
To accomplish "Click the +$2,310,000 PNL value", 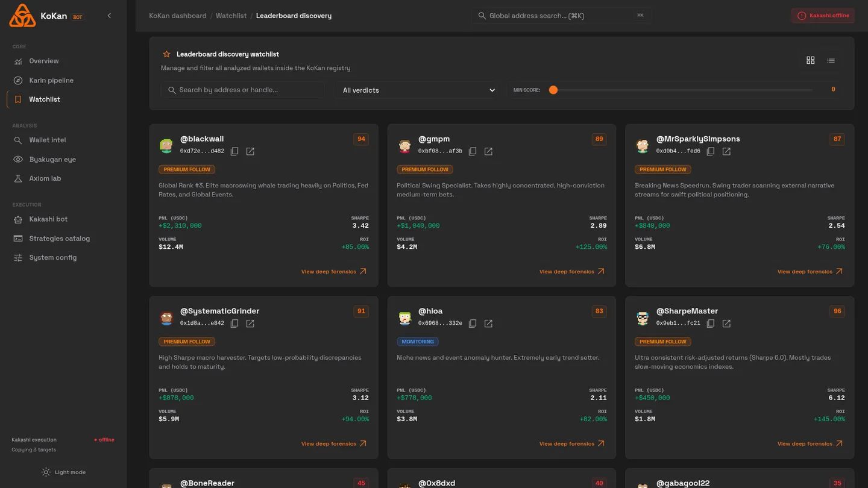I will pyautogui.click(x=180, y=226).
